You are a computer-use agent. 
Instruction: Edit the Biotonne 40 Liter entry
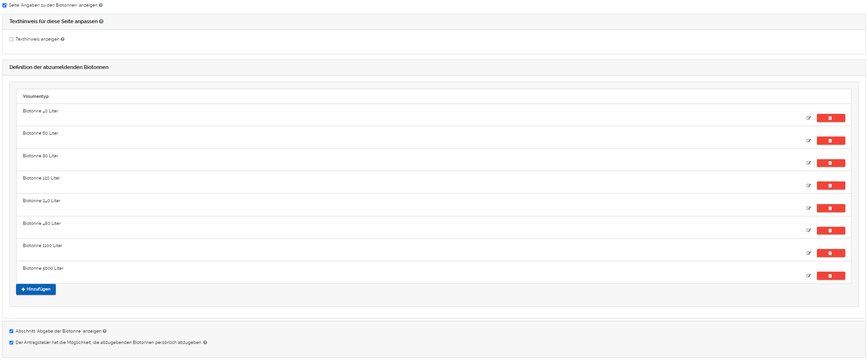[808, 118]
